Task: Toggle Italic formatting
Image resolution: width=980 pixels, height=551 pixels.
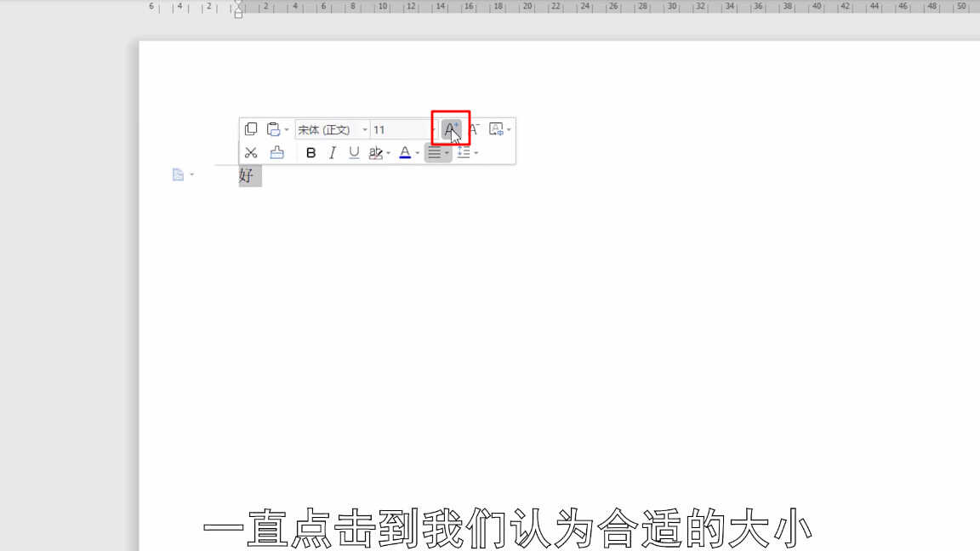Action: [x=333, y=152]
